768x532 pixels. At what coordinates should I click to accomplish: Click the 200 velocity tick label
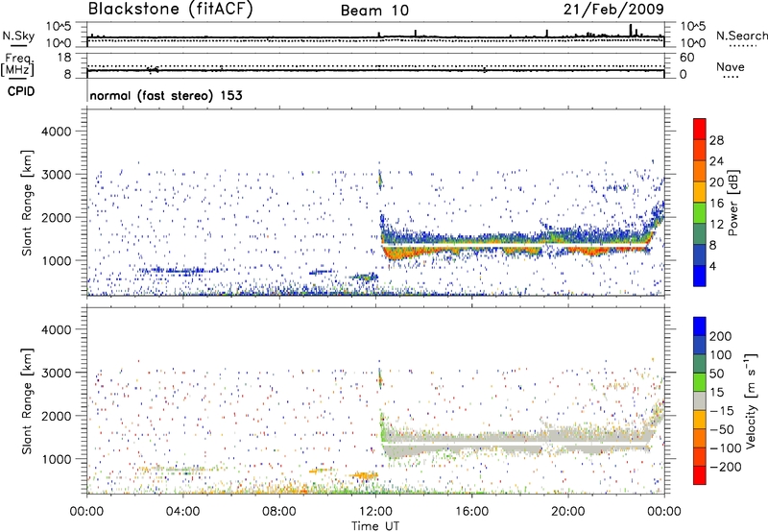click(721, 336)
